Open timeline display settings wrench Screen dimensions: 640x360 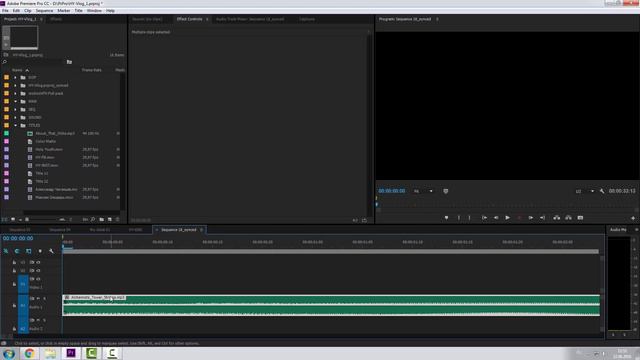click(51, 251)
